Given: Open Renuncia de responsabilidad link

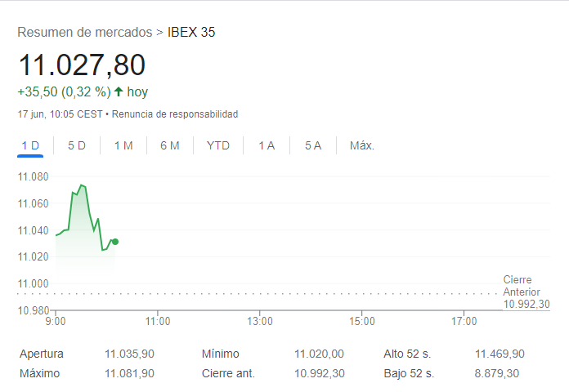Looking at the screenshot, I should 175,114.
